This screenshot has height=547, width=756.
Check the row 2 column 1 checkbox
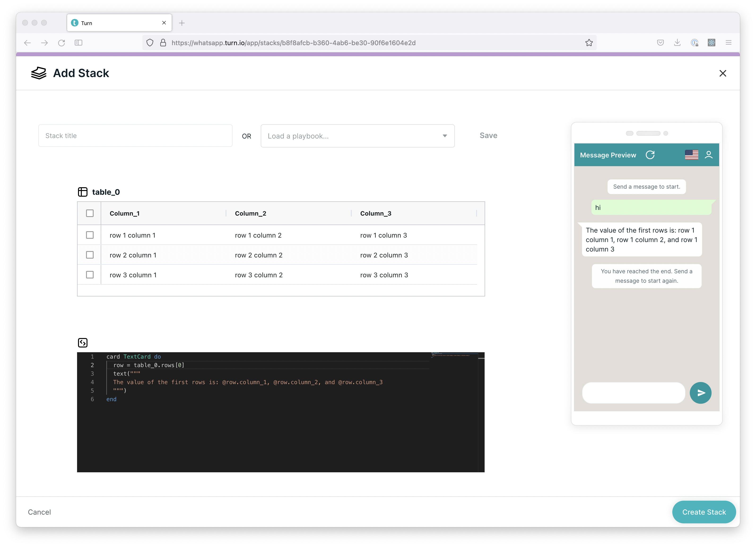point(90,255)
